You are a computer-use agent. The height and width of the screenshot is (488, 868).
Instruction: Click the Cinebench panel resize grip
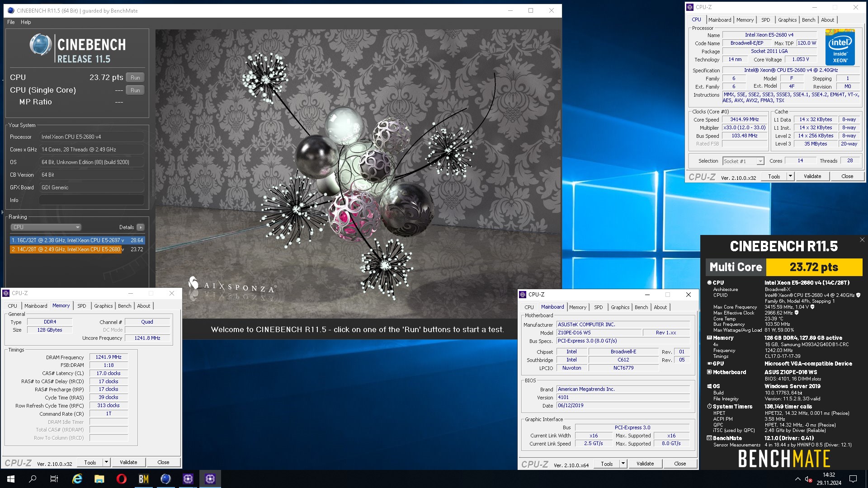[x=153, y=183]
